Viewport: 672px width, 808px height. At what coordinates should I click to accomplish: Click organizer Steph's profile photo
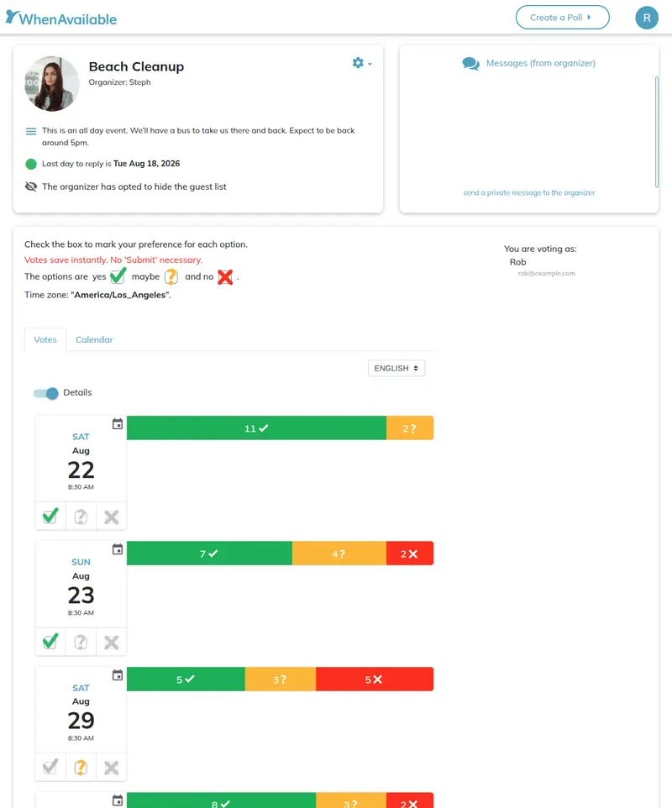(52, 83)
